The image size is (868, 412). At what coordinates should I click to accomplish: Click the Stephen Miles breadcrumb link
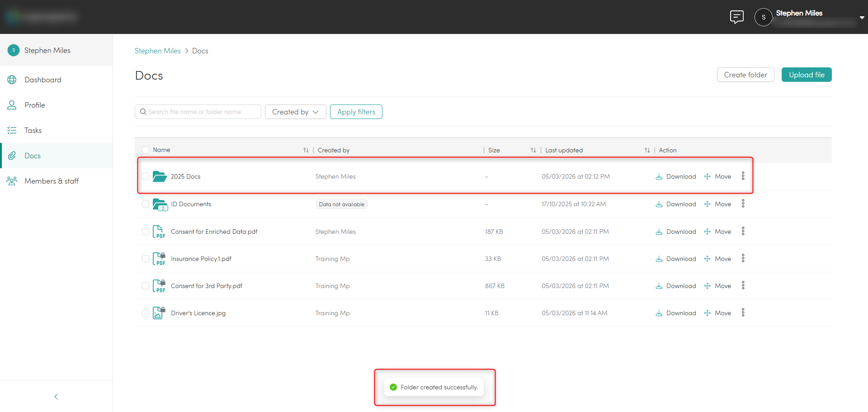click(x=158, y=51)
